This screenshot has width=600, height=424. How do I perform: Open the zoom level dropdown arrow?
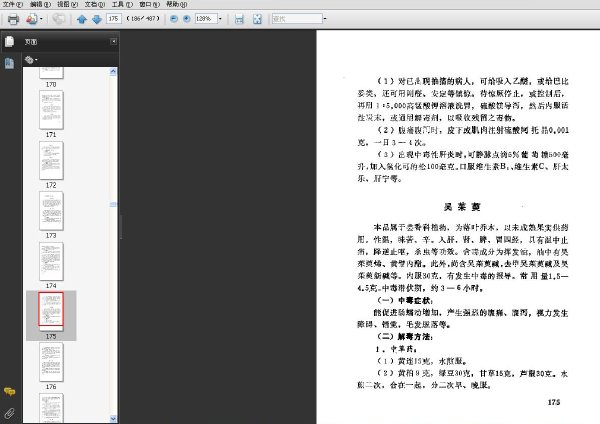tap(220, 18)
